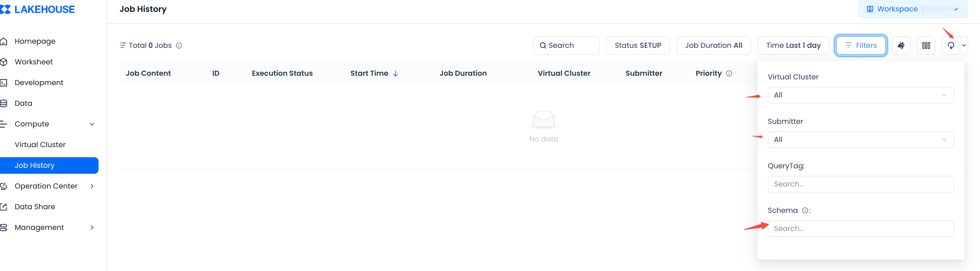Click the QueryTag search field
This screenshot has width=980, height=271.
tap(860, 184)
